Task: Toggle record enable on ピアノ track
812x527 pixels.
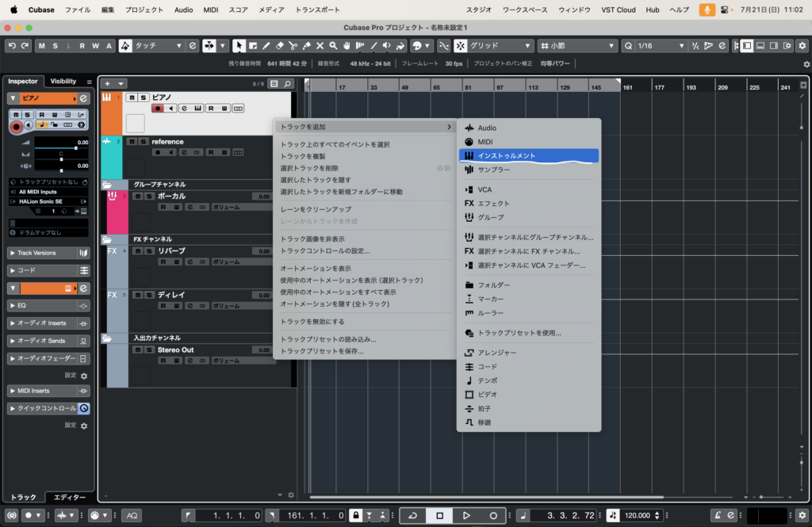Action: click(x=158, y=108)
